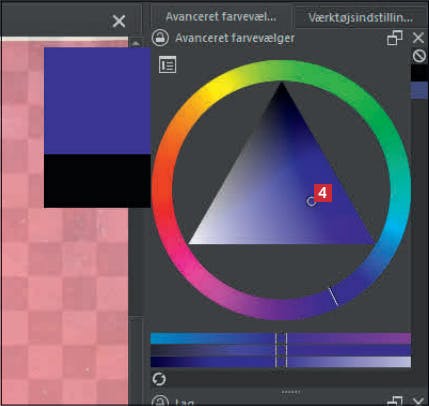Close the Avanceret farvevælger docker
This screenshot has width=429, height=406.
[x=418, y=38]
